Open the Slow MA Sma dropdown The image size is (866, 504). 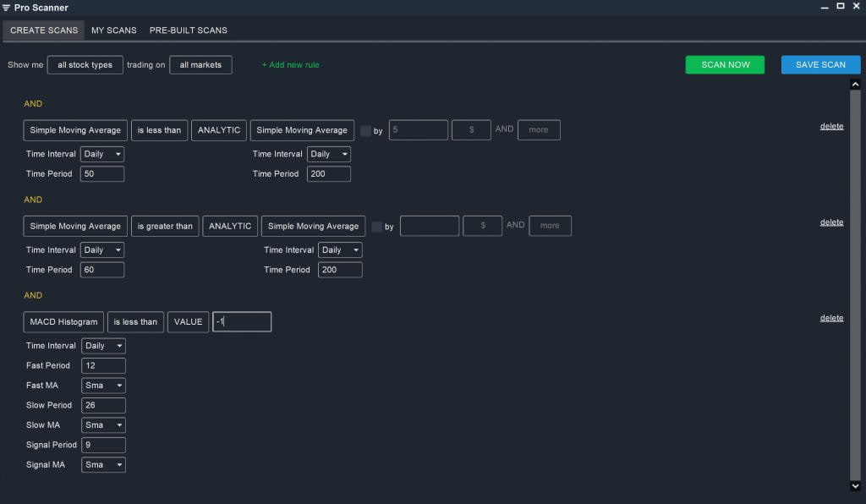pos(103,425)
